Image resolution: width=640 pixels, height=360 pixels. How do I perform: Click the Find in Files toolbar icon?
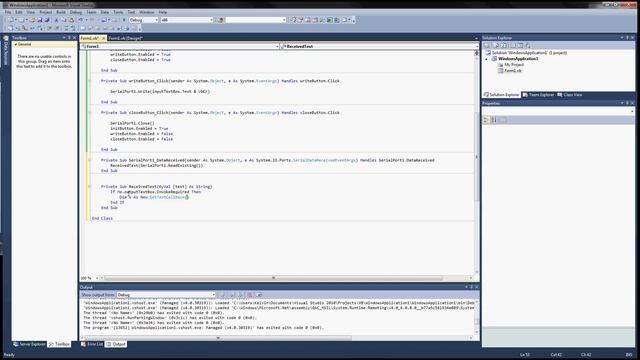click(220, 20)
